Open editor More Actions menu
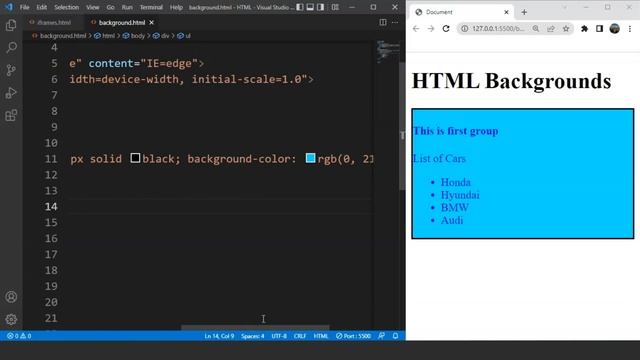This screenshot has width=640, height=360. 395,22
